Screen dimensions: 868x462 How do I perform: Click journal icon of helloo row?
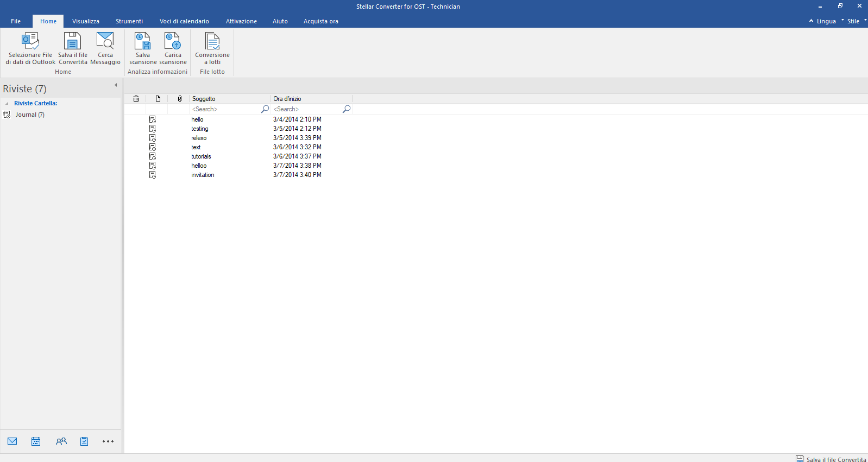coord(153,166)
